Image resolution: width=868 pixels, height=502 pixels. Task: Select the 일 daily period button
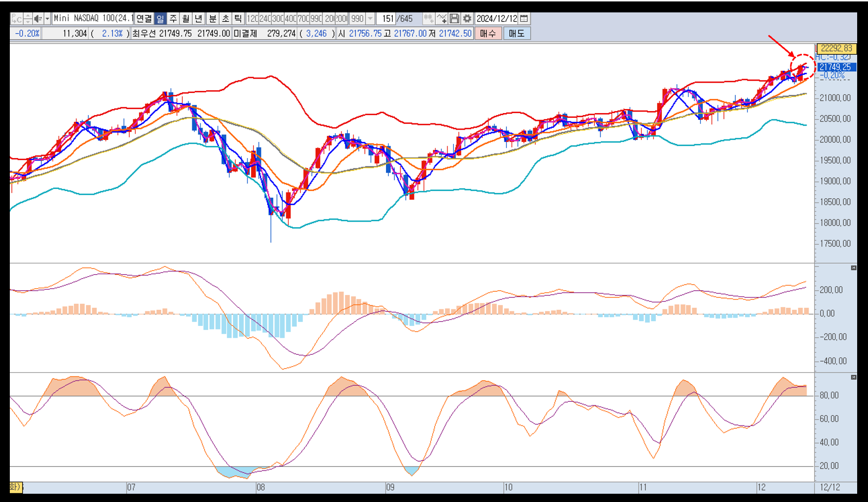(x=160, y=19)
